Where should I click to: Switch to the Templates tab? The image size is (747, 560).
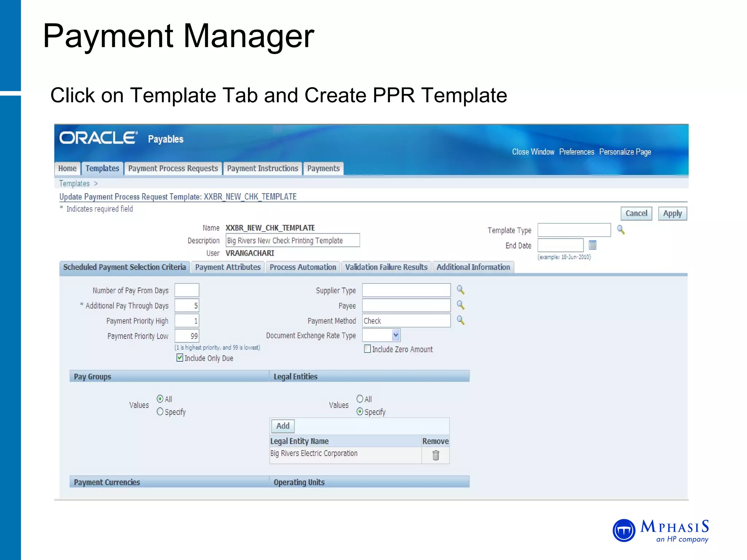click(x=102, y=168)
